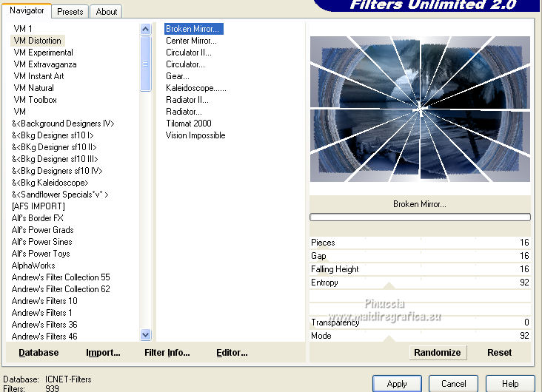Select the Radiator... filter

(x=184, y=112)
